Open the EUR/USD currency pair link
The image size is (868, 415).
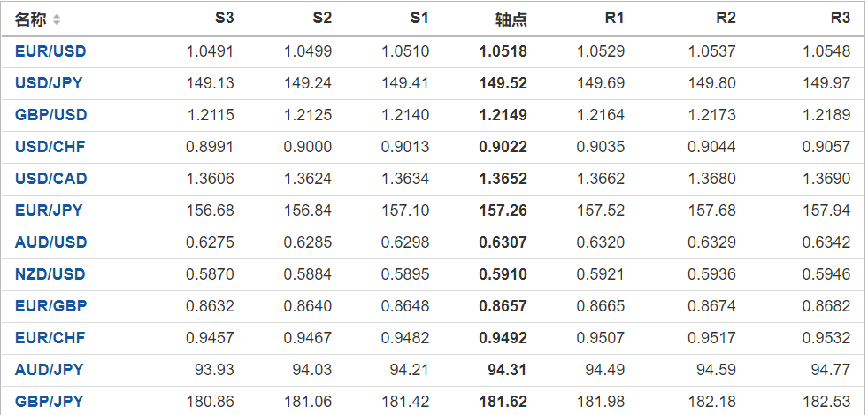coord(50,51)
